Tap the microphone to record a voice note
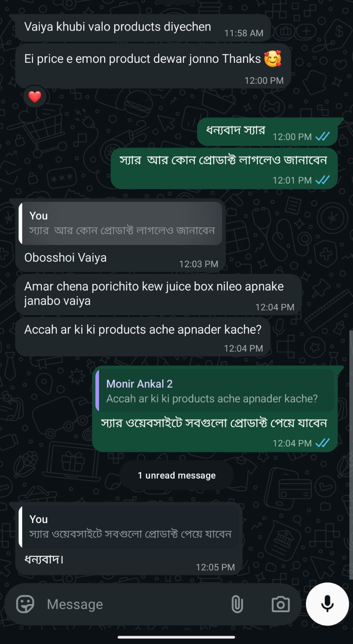This screenshot has width=353, height=644. coord(327,604)
